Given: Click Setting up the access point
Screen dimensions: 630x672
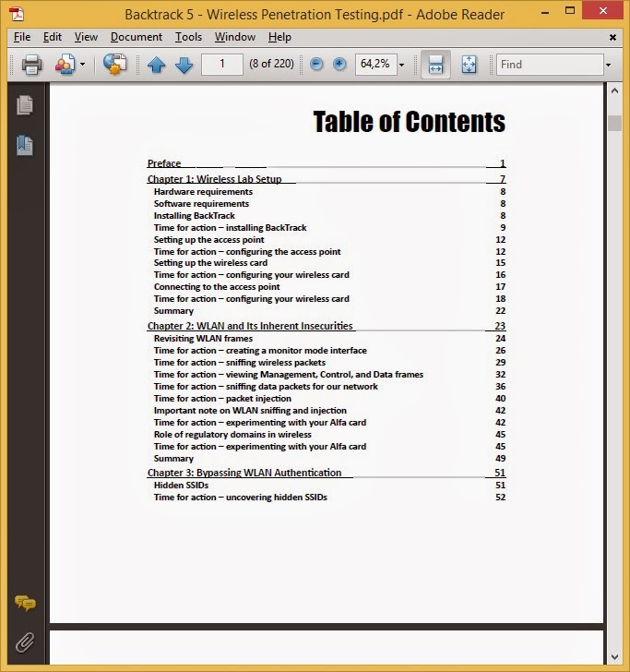Looking at the screenshot, I should click(209, 240).
